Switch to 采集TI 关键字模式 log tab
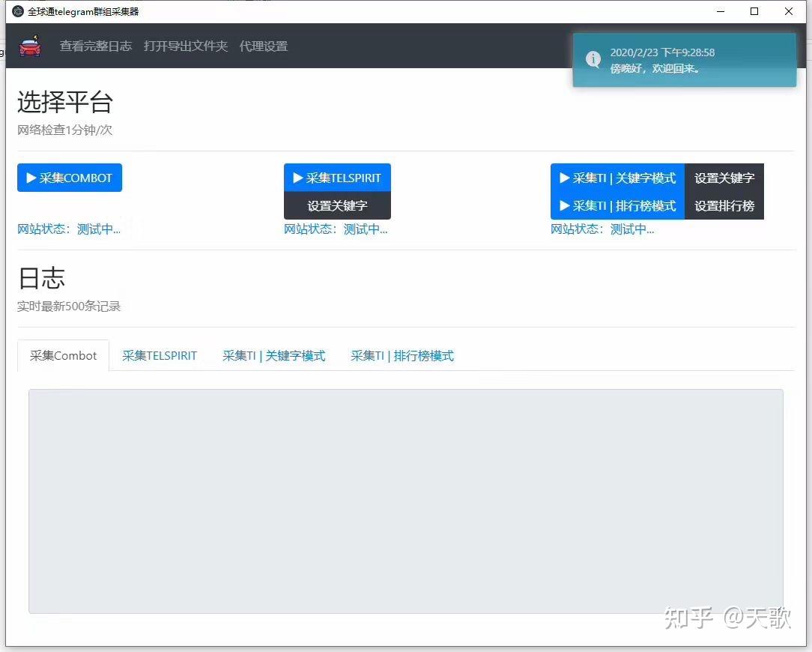This screenshot has height=652, width=812. tap(274, 355)
